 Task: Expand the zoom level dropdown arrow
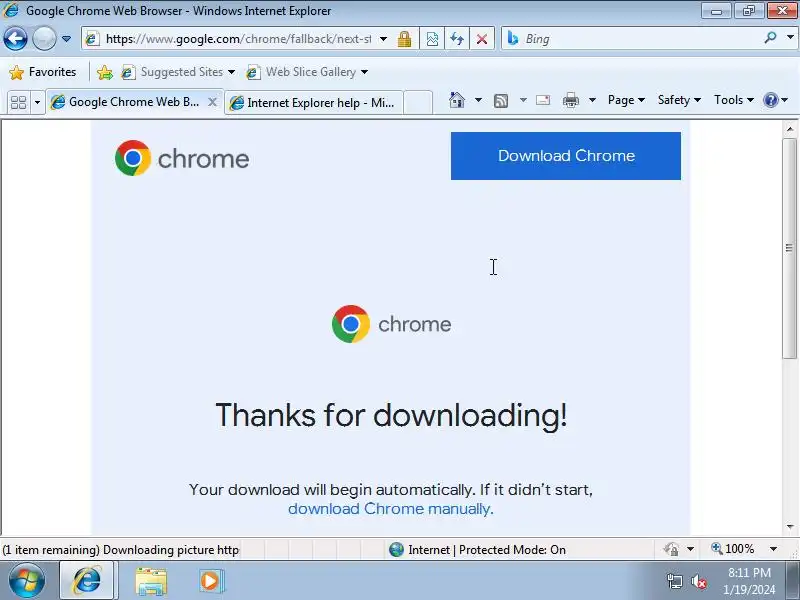[x=773, y=549]
